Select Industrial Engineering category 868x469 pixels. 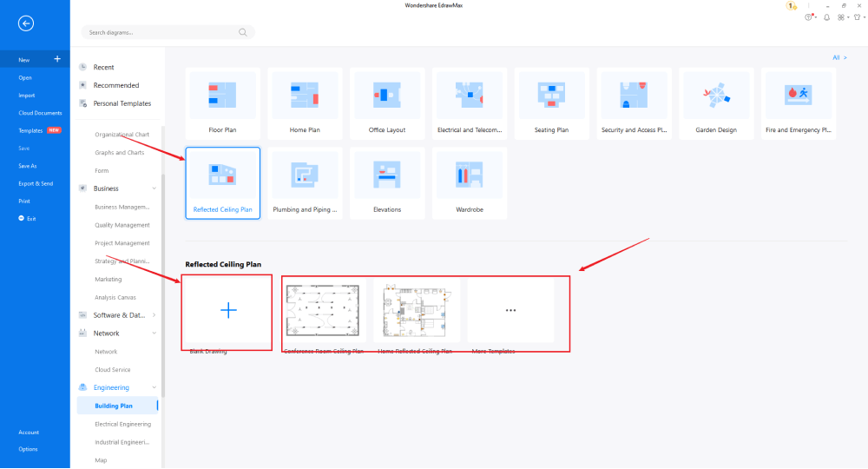point(122,442)
